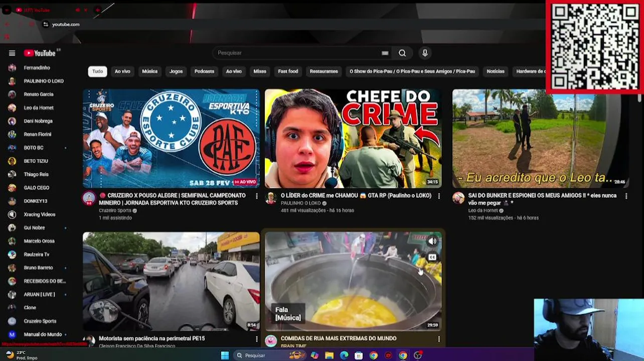644x361 pixels.
Task: Click the YouTube logo home link
Action: [x=40, y=53]
